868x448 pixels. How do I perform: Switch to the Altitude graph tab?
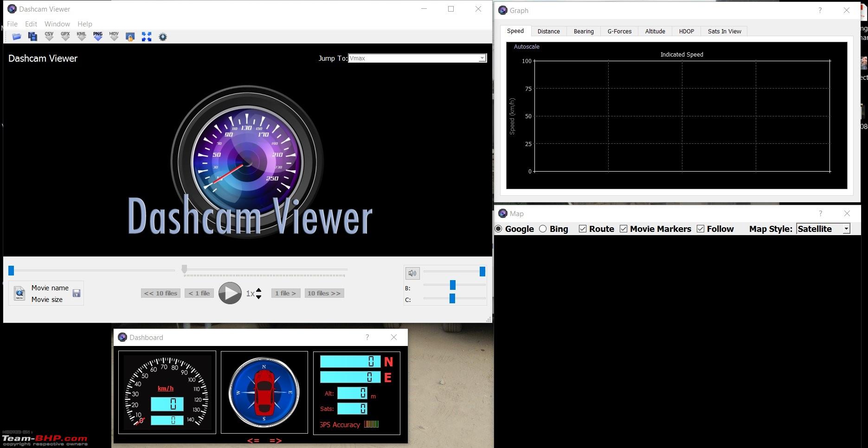655,31
